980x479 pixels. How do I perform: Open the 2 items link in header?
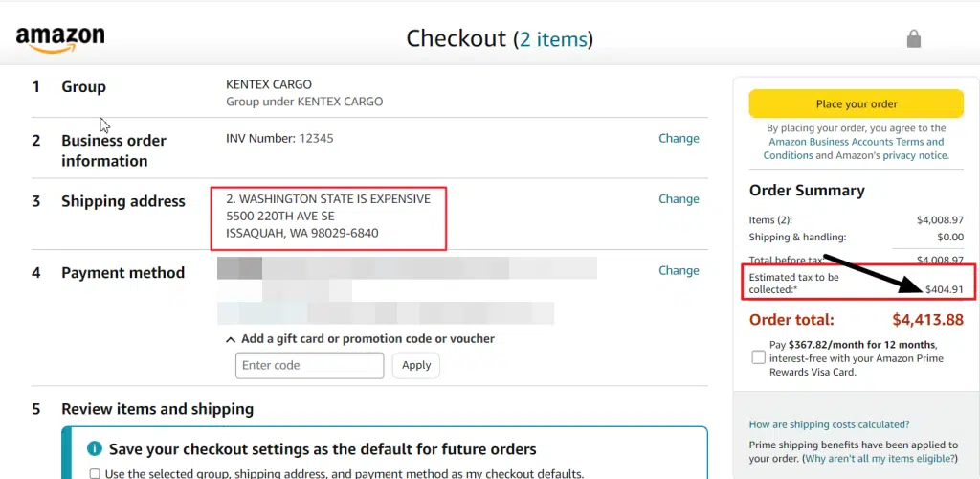click(x=554, y=39)
